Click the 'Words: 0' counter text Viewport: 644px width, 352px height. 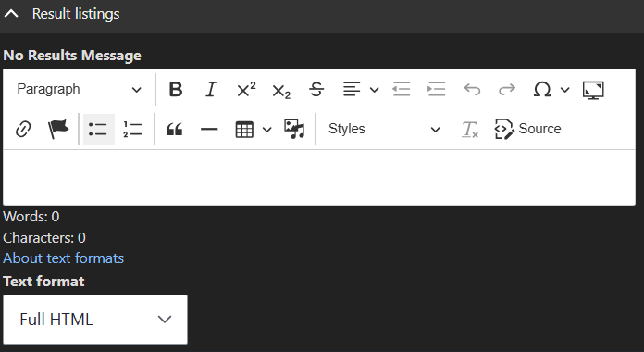(31, 217)
